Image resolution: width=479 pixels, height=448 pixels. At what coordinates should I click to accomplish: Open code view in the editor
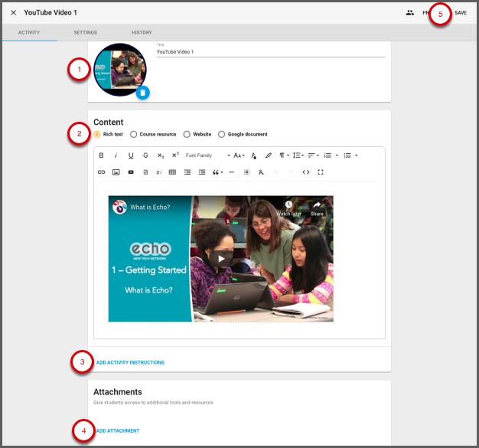(306, 172)
